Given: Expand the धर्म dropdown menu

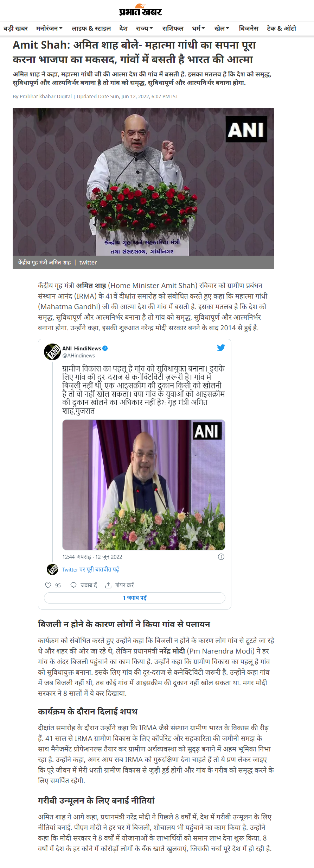Looking at the screenshot, I should coord(198,28).
